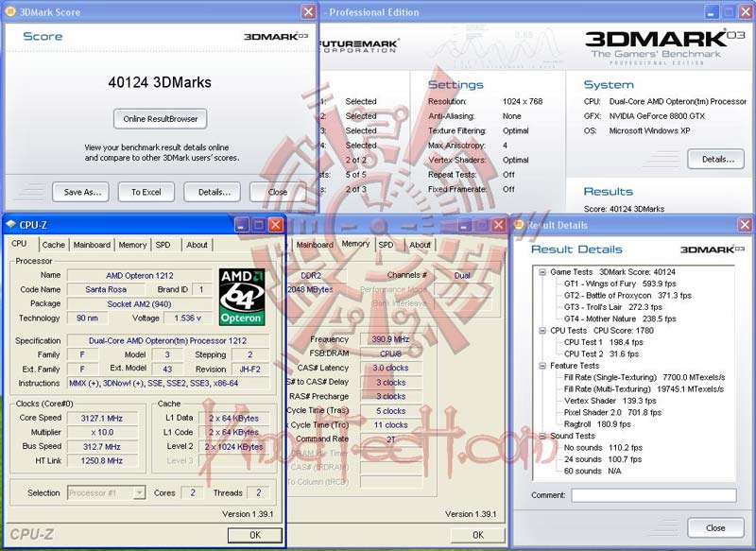Screen dimensions: 756x551
Task: Open the Mainboard tab in front CPU-Z
Action: point(92,245)
